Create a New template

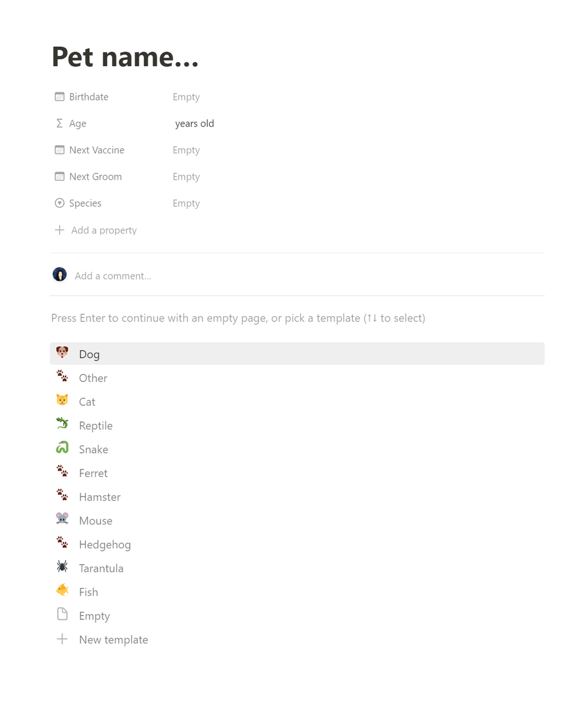(x=113, y=640)
